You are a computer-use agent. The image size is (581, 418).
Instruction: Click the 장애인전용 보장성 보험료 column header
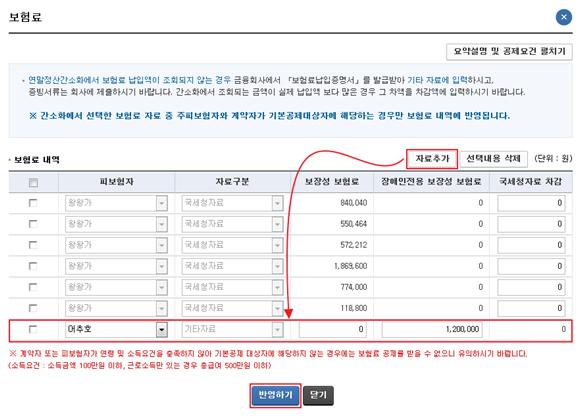tap(431, 182)
